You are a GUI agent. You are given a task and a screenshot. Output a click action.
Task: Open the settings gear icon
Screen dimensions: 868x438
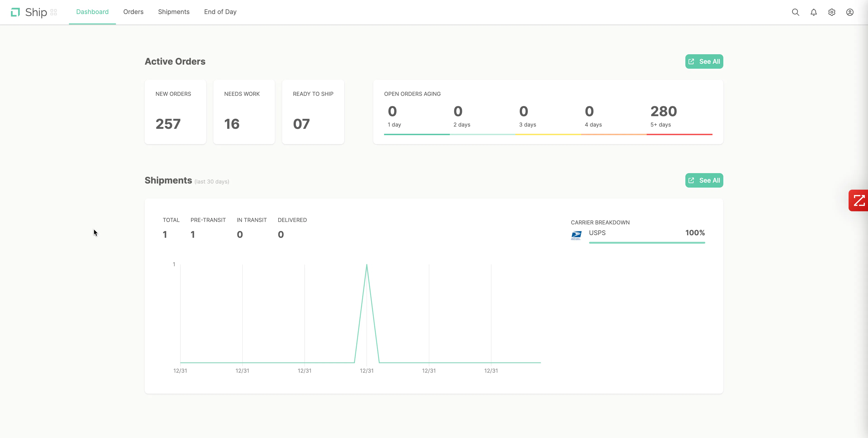[x=832, y=12]
